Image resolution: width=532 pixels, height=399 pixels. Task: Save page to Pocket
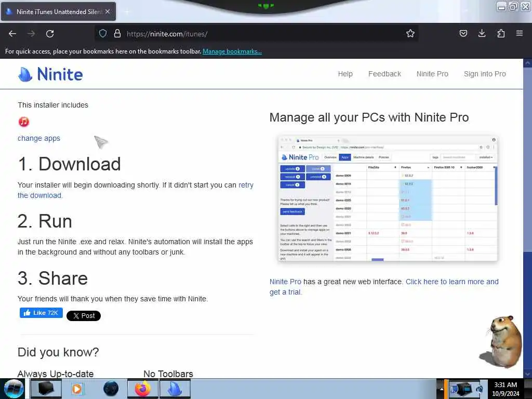pyautogui.click(x=463, y=33)
